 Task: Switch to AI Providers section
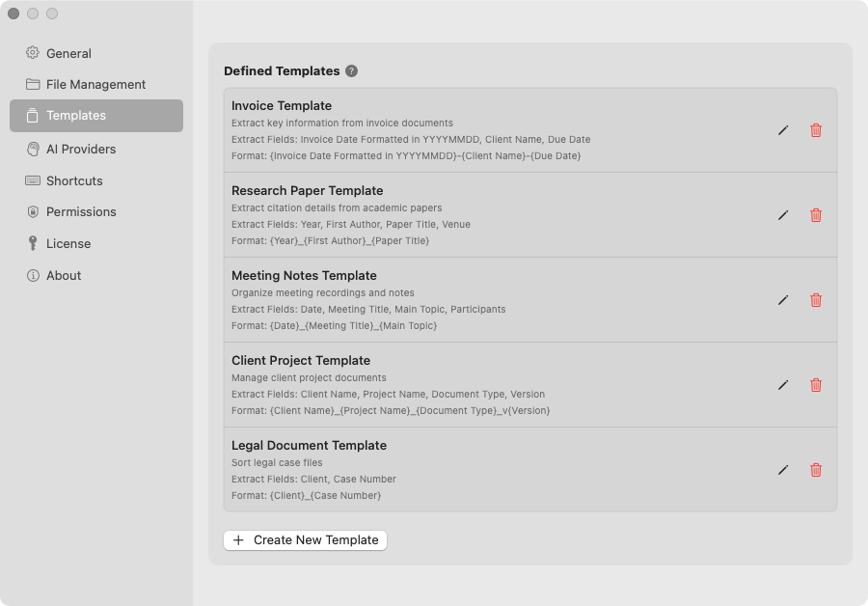(96, 149)
